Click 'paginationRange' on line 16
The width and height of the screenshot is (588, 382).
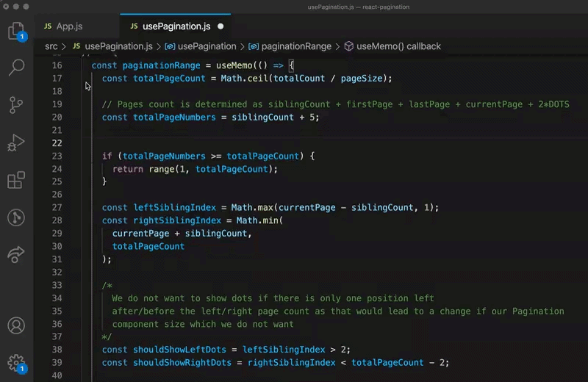pos(161,65)
